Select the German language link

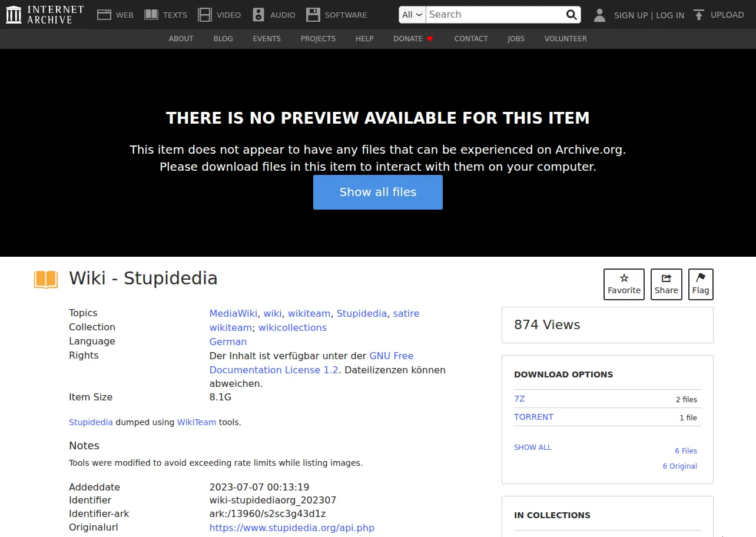tap(228, 342)
